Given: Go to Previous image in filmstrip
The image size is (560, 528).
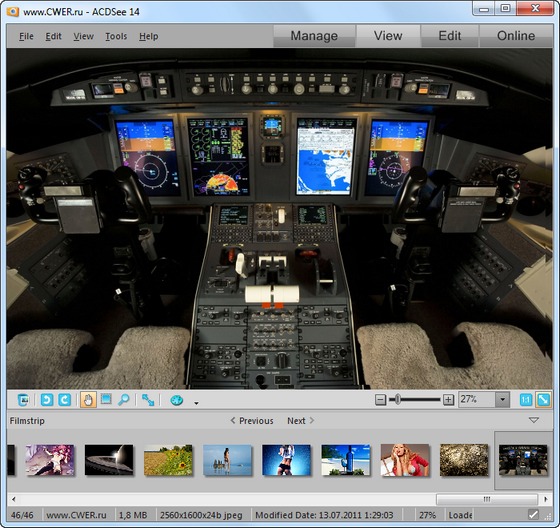Looking at the screenshot, I should (252, 421).
